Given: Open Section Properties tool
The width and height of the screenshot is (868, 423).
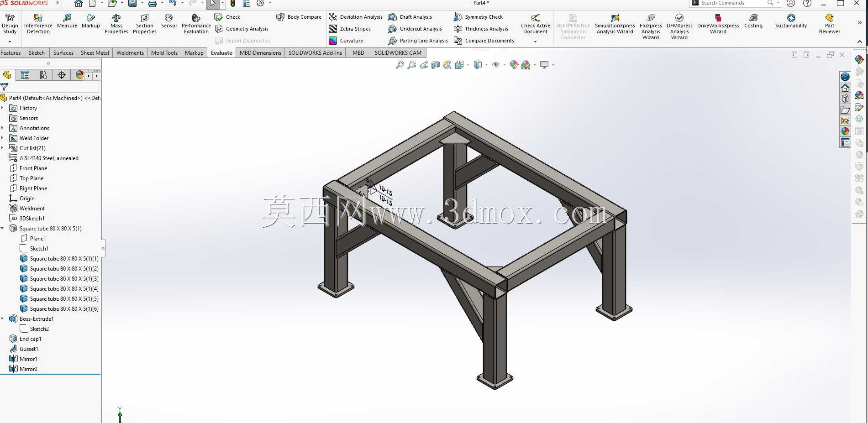Looking at the screenshot, I should click(x=145, y=24).
